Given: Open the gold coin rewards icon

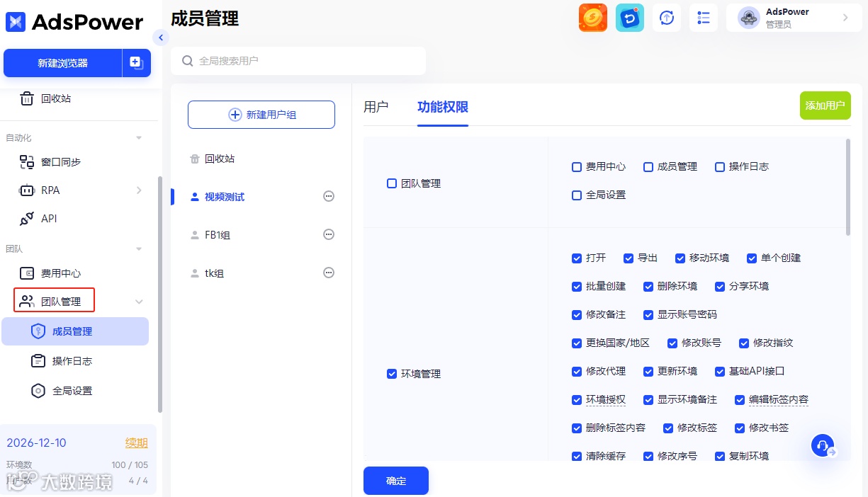Looking at the screenshot, I should (x=593, y=18).
